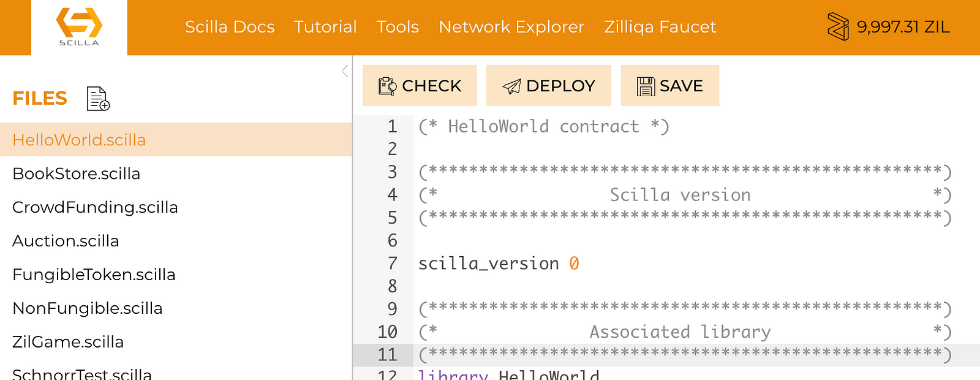Click the clipboard icon on the CHECK button
This screenshot has height=380, width=980.
coord(388,86)
